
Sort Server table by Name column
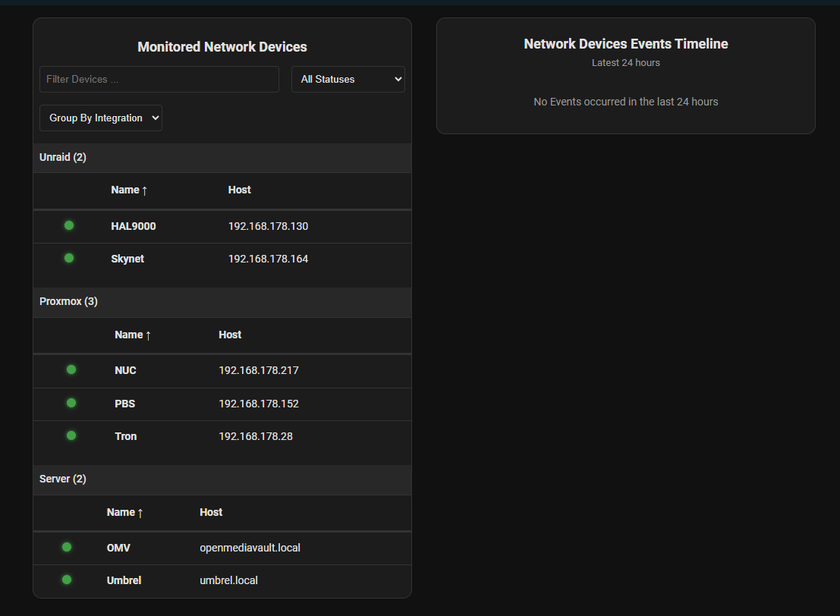coord(124,512)
